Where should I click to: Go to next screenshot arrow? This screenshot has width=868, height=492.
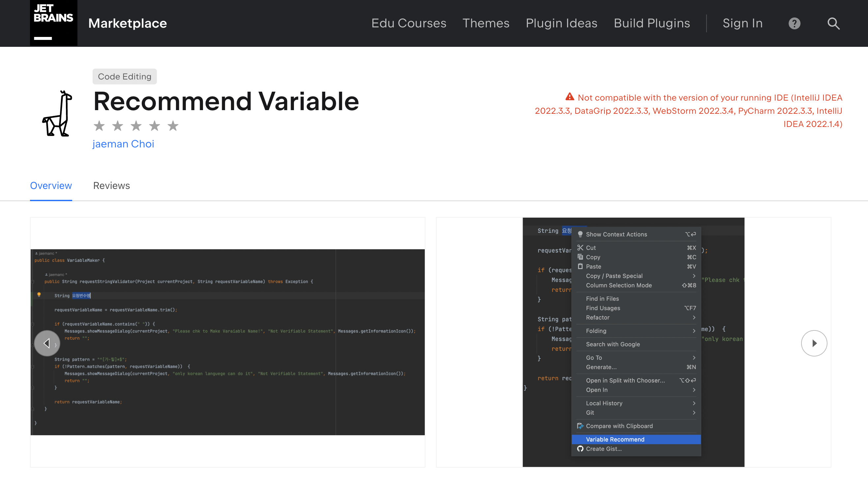click(x=814, y=343)
